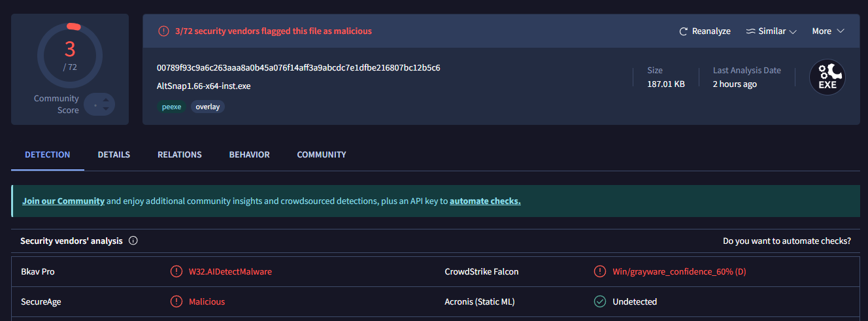Open the More dropdown menu

pyautogui.click(x=828, y=31)
